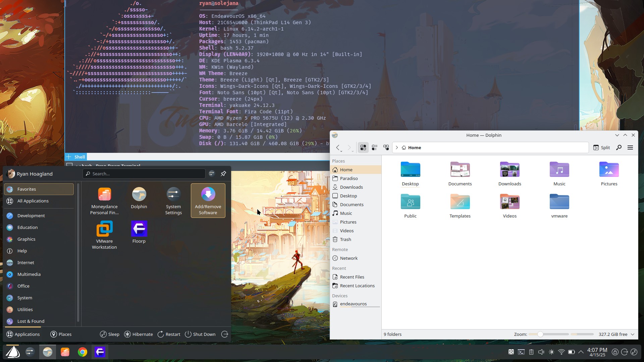The height and width of the screenshot is (362, 644).
Task: Open Internet category in launcher
Action: coord(39,262)
